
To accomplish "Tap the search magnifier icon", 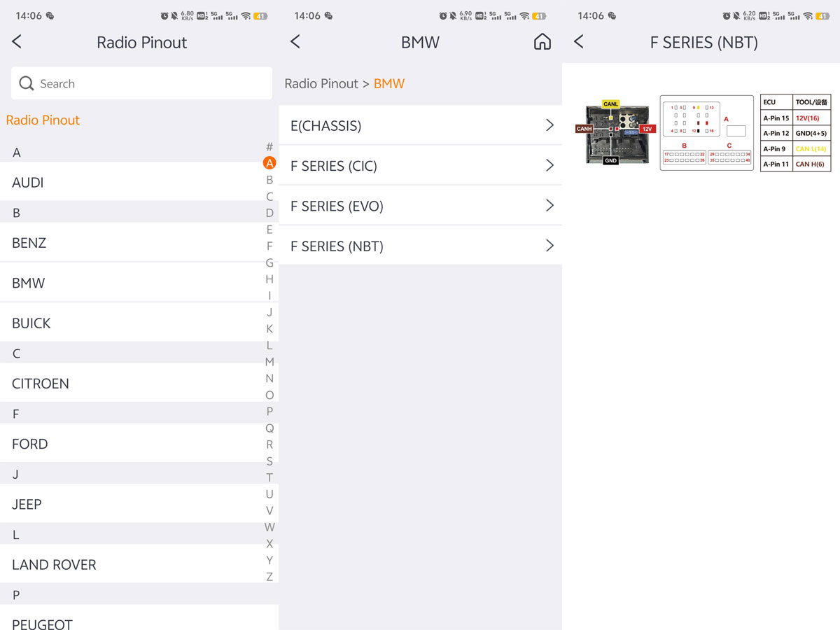I will 27,83.
